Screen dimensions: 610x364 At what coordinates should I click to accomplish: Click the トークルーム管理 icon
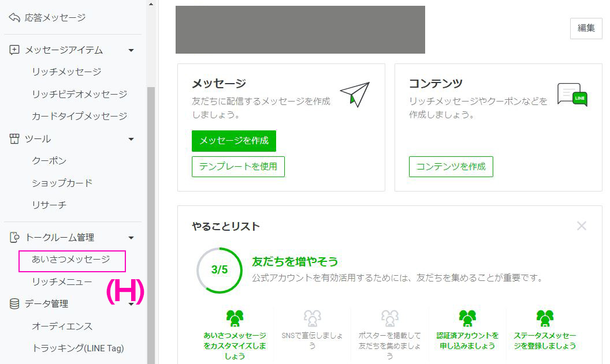click(14, 237)
